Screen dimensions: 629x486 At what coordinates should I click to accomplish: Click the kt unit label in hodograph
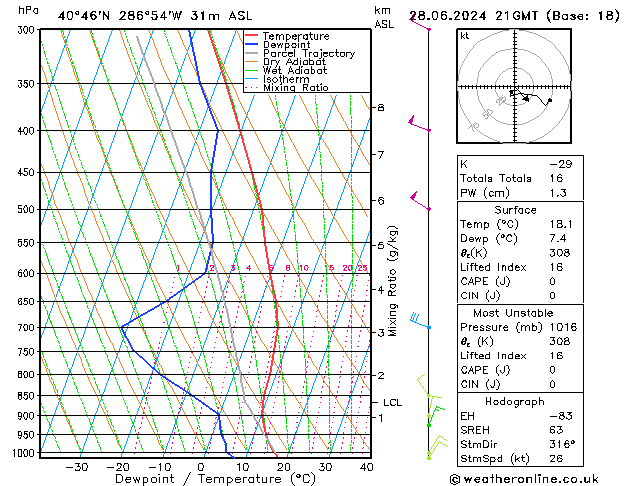[465, 36]
